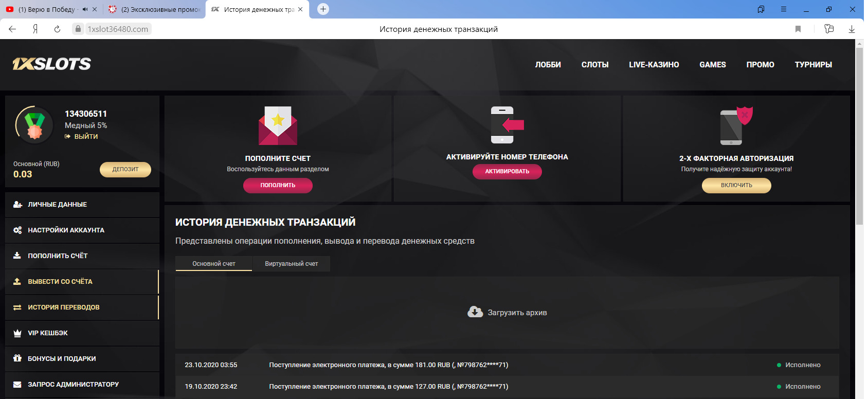Go to LIVE-КАЗИНО
The width and height of the screenshot is (868, 399).
coord(654,65)
